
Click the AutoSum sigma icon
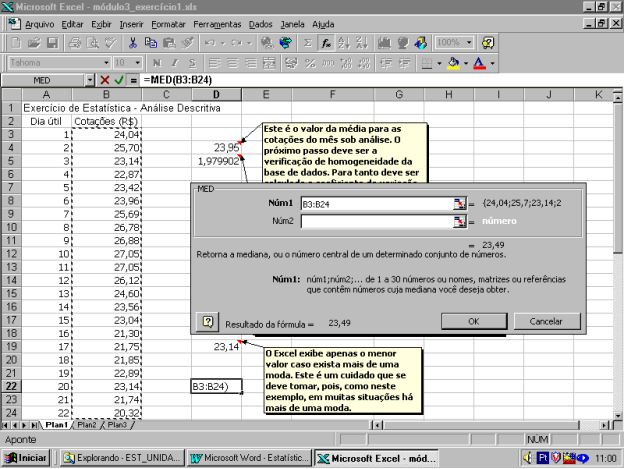(x=307, y=43)
